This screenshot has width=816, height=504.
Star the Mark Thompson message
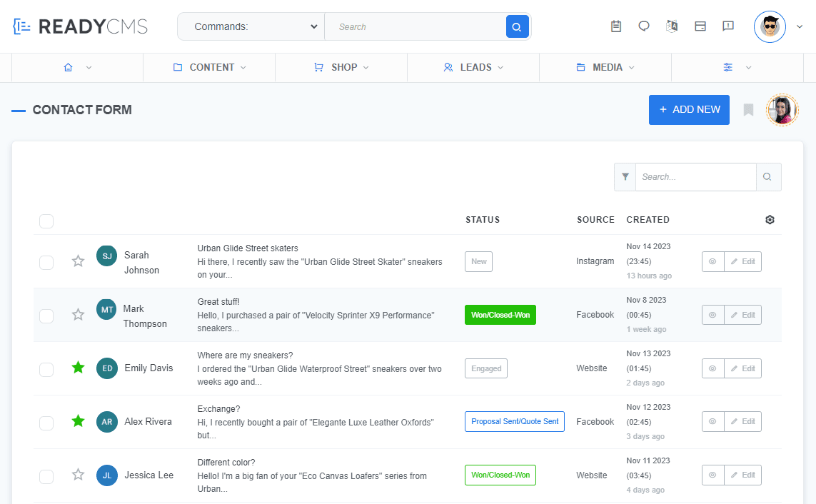point(78,315)
